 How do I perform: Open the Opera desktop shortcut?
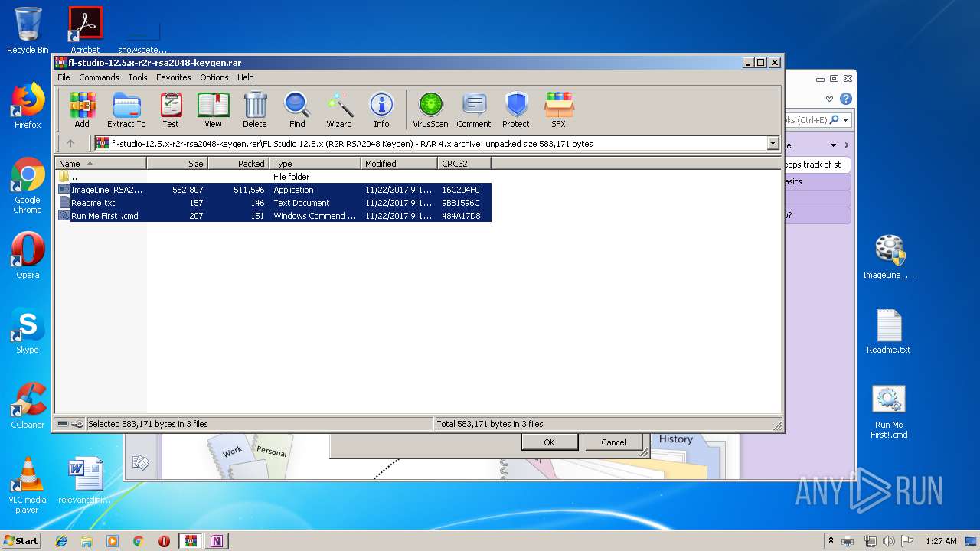click(28, 256)
